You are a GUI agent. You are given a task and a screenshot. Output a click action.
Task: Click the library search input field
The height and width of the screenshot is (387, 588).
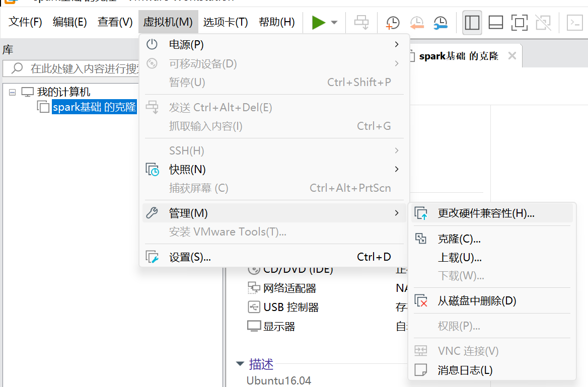coord(71,68)
